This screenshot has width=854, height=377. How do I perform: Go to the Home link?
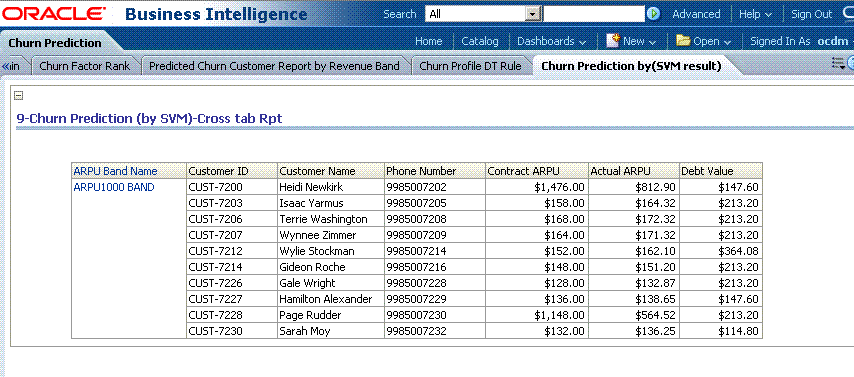[429, 41]
